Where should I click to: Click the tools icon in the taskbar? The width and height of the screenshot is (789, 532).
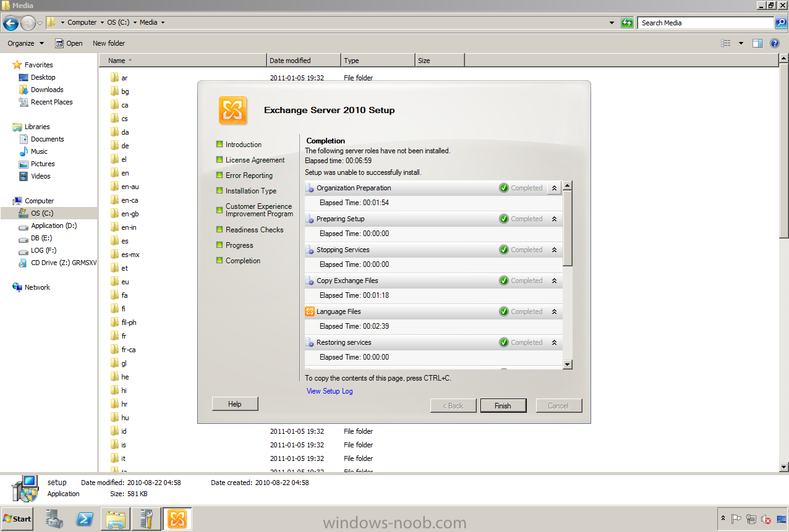click(147, 519)
